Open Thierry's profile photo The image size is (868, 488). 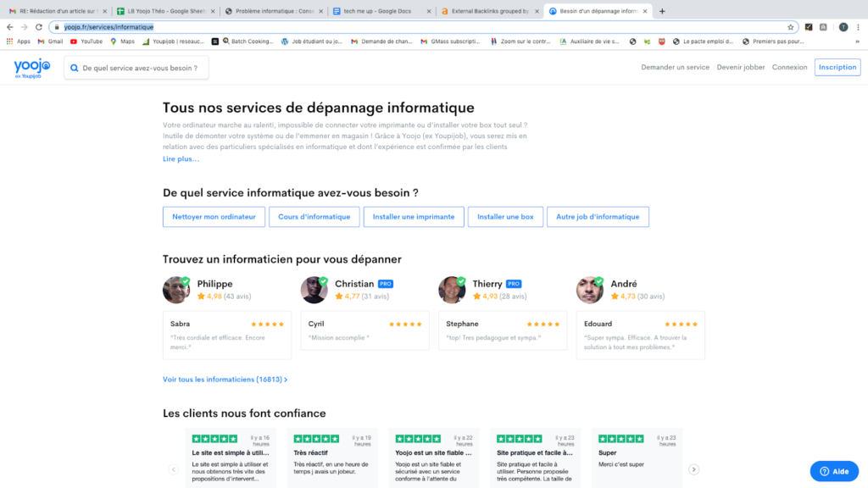pyautogui.click(x=452, y=290)
